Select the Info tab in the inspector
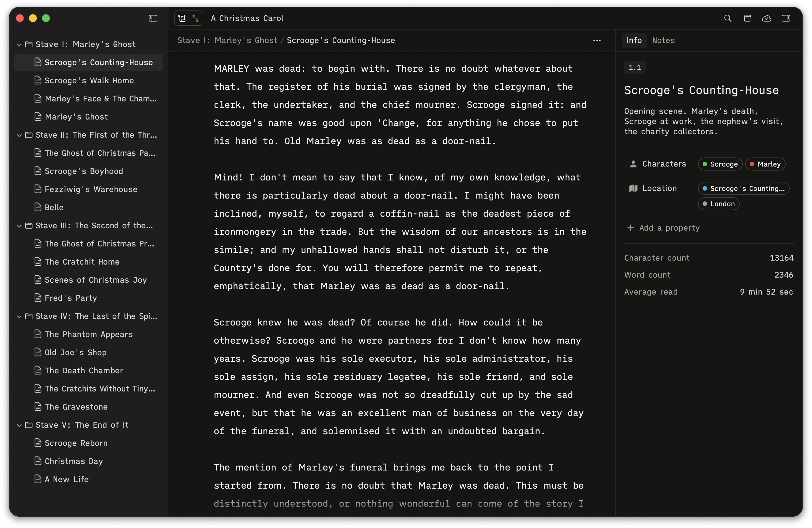812x528 pixels. click(x=634, y=40)
